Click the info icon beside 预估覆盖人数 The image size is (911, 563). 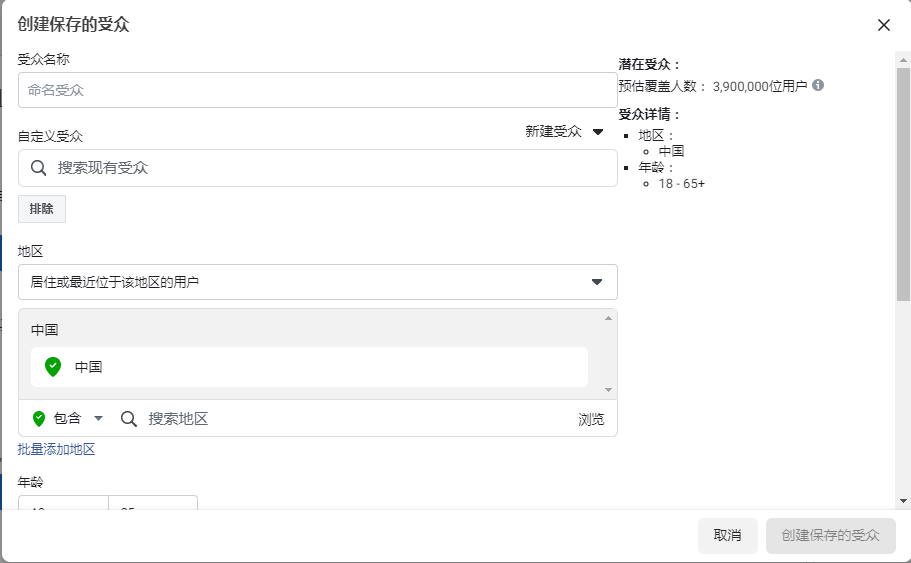coord(818,86)
